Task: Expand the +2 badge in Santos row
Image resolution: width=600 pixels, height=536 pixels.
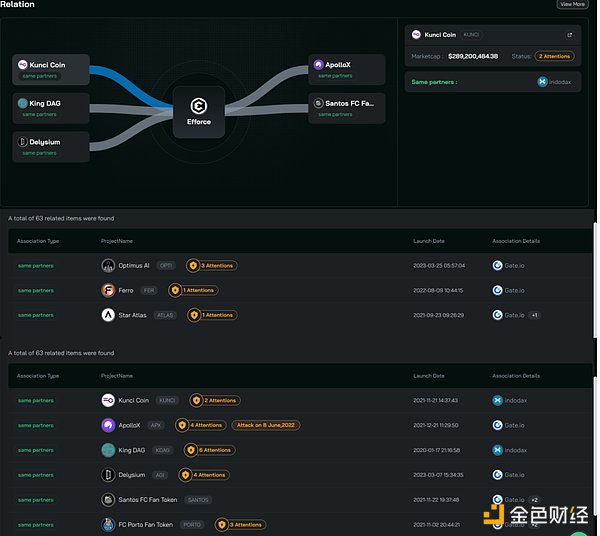Action: click(x=535, y=499)
